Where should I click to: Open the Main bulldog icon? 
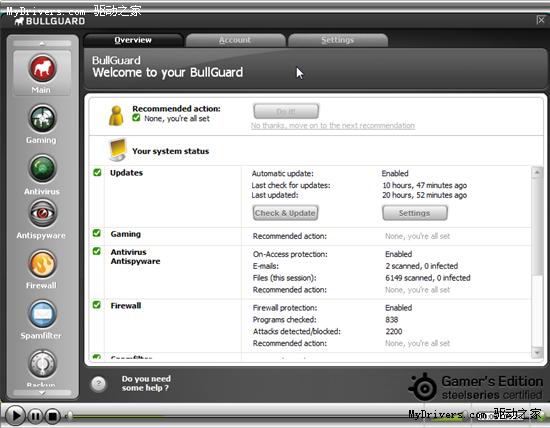click(x=42, y=67)
